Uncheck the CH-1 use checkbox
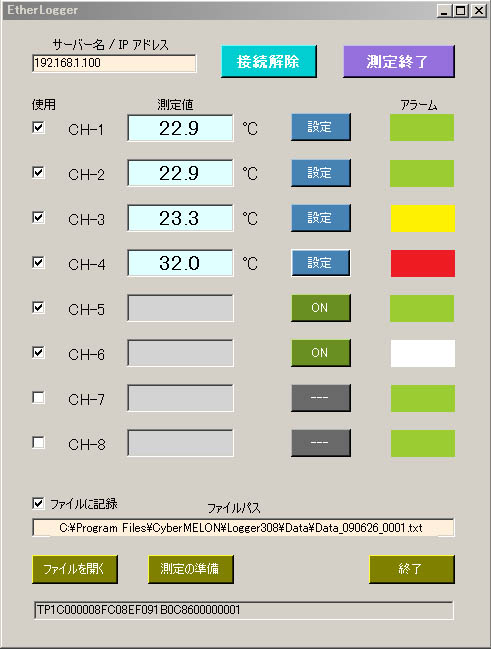This screenshot has height=649, width=491. [x=39, y=127]
